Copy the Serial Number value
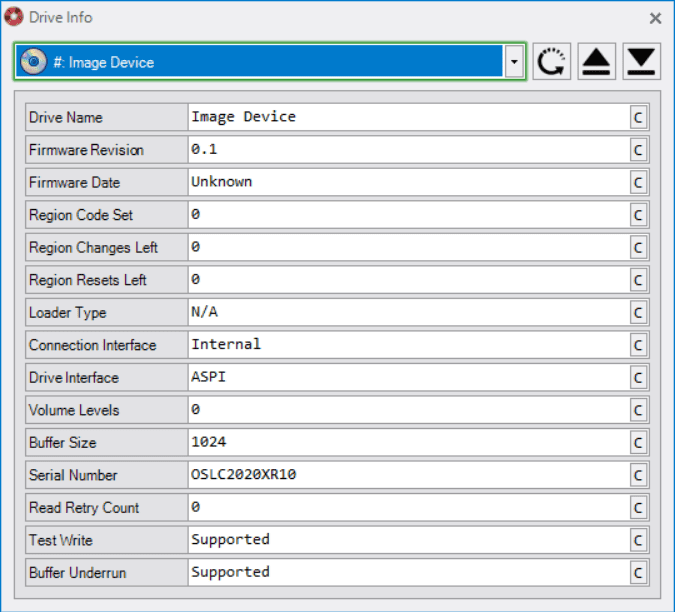 pyautogui.click(x=638, y=475)
